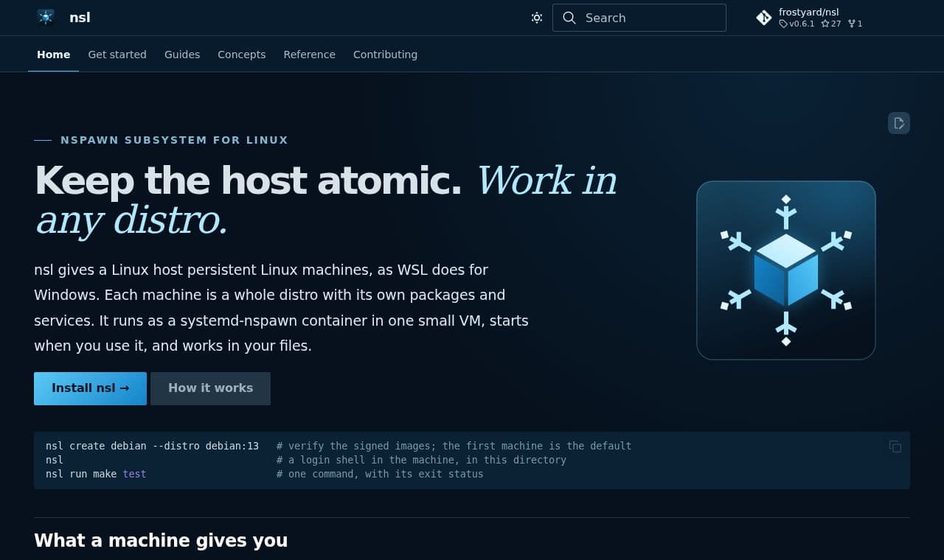
Task: Click the nsl snowflake logo in header
Action: [x=46, y=17]
